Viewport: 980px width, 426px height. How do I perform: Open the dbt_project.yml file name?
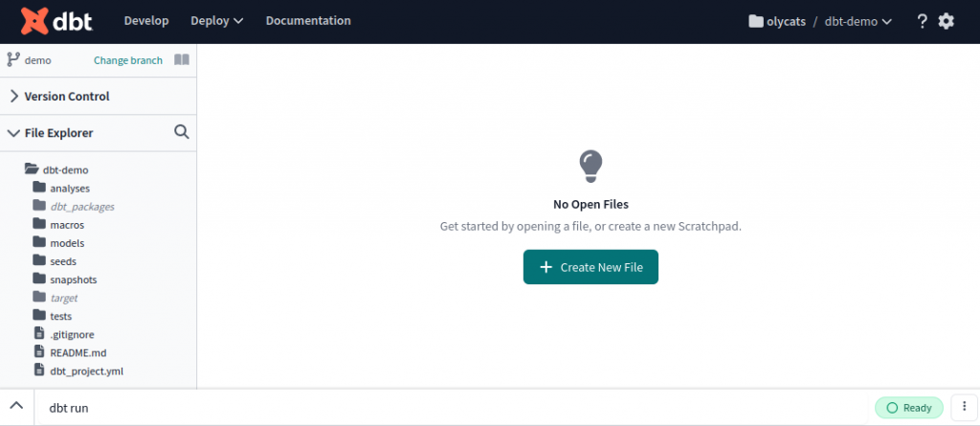(x=86, y=370)
